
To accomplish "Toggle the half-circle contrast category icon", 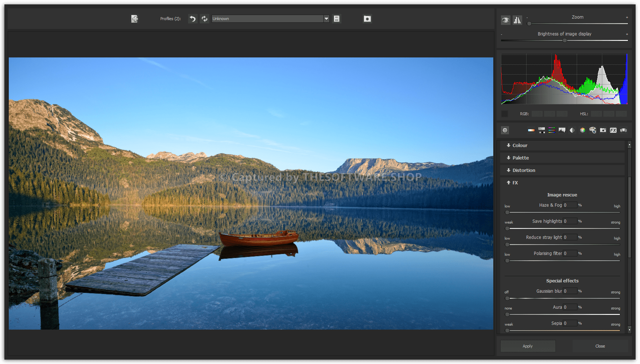I will coord(572,130).
